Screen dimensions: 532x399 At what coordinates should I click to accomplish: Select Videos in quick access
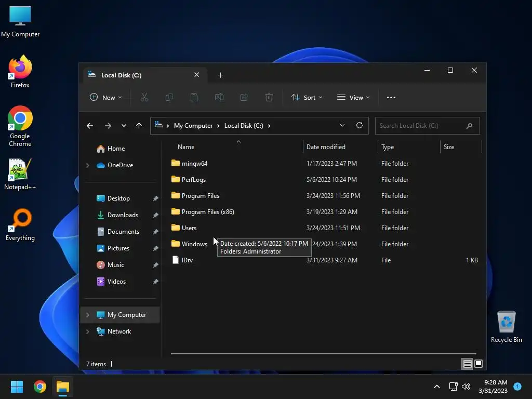tap(116, 282)
